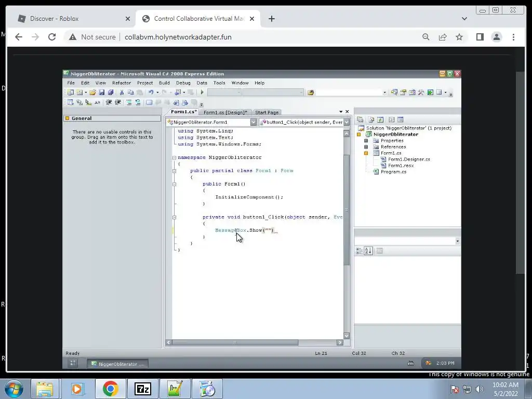The height and width of the screenshot is (399, 532).
Task: Open Notepad++ from the Windows taskbar
Action: point(175,389)
